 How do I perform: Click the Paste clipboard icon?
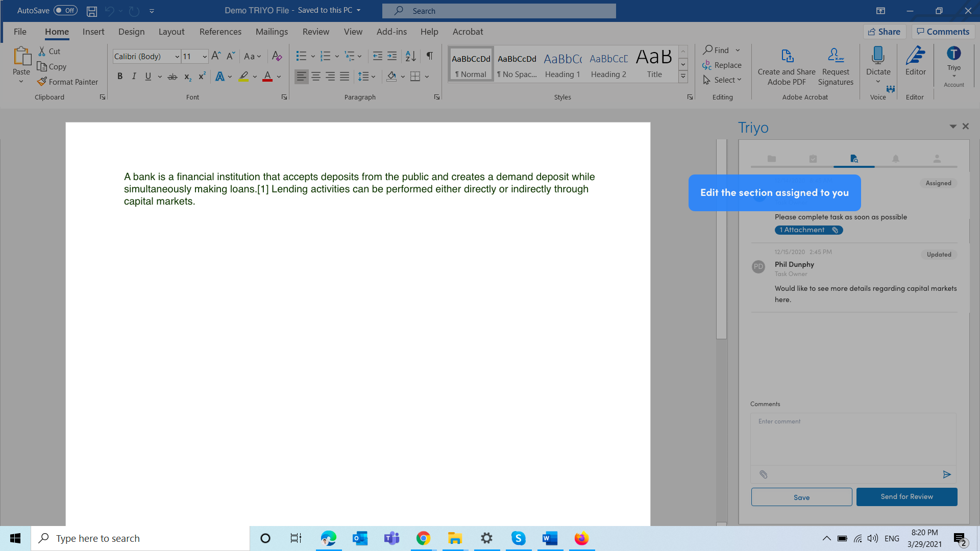click(x=21, y=56)
